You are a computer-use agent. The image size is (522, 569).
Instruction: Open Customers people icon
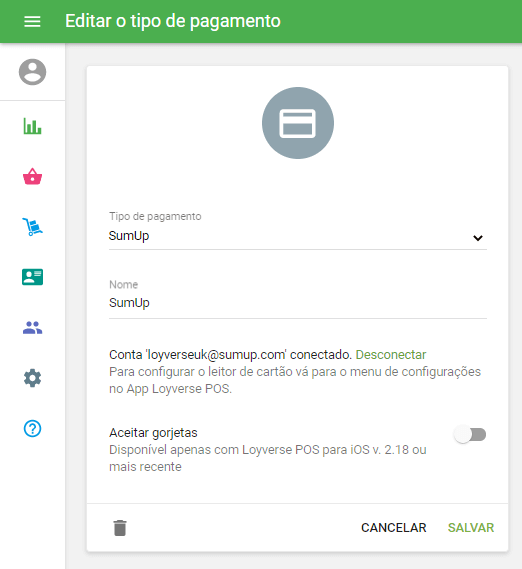pyautogui.click(x=32, y=328)
